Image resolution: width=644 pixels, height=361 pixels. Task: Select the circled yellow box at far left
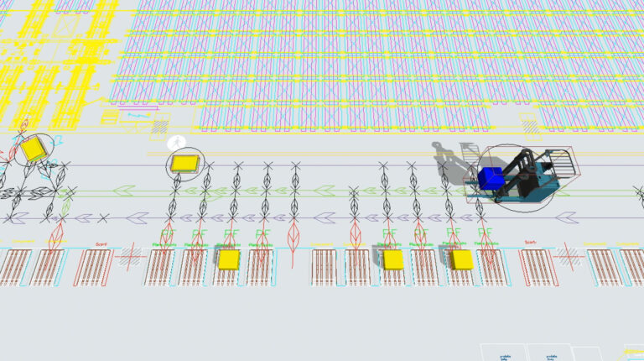(x=33, y=149)
